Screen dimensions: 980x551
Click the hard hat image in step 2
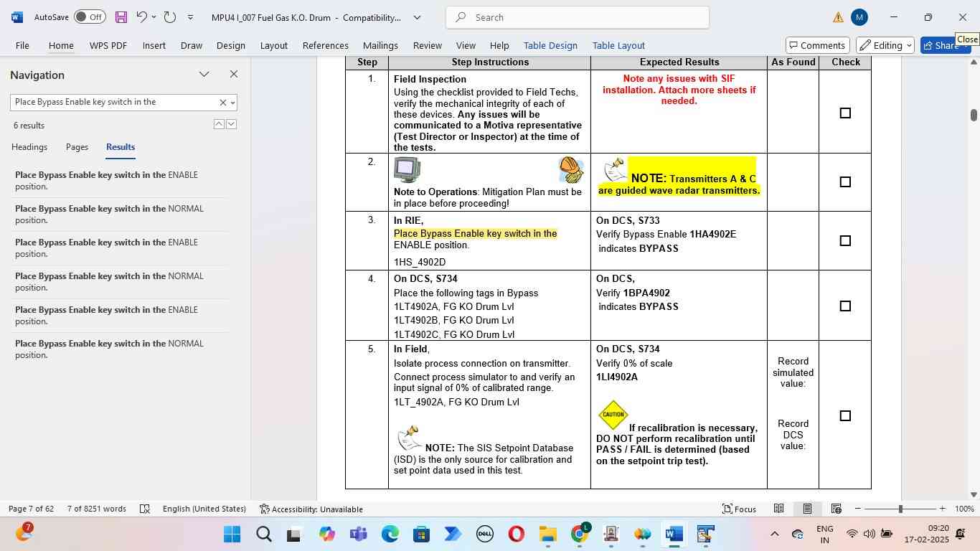point(571,170)
